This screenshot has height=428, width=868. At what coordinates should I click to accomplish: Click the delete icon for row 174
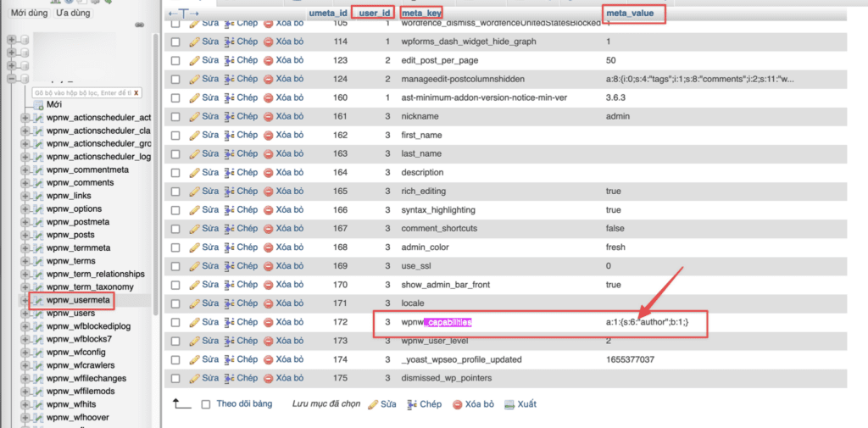coord(269,359)
